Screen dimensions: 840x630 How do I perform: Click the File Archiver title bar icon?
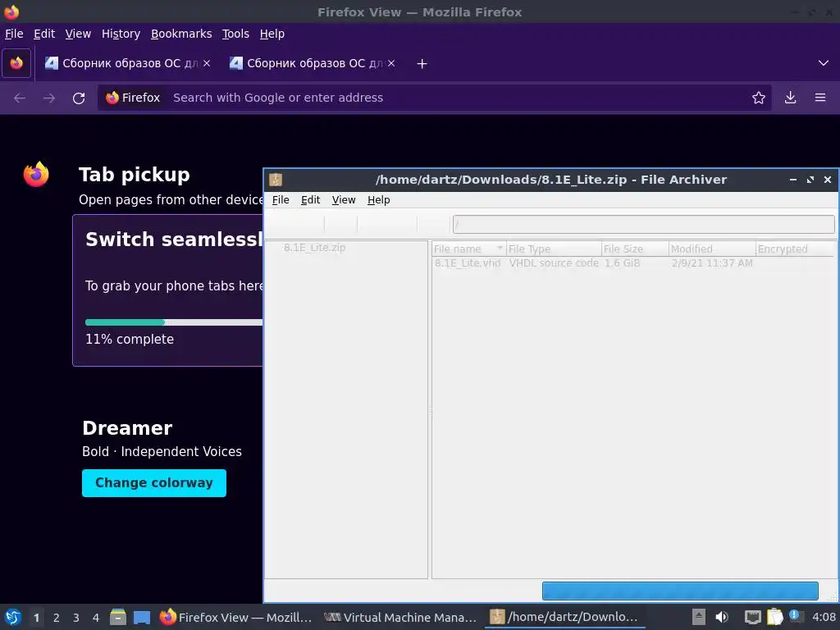pyautogui.click(x=276, y=180)
